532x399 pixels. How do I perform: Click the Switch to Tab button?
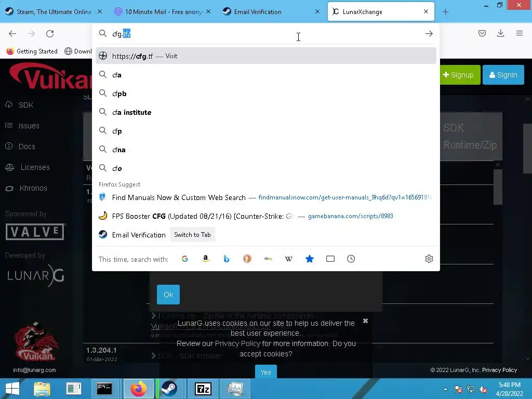(x=192, y=235)
